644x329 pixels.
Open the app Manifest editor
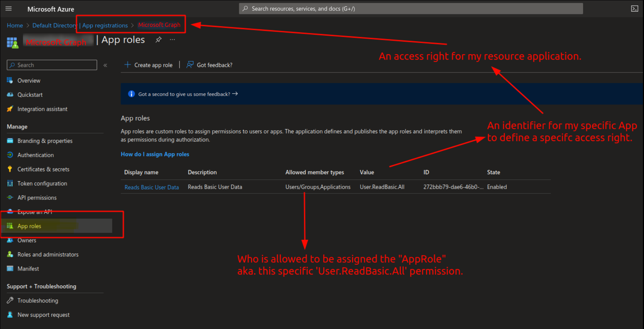(x=28, y=268)
